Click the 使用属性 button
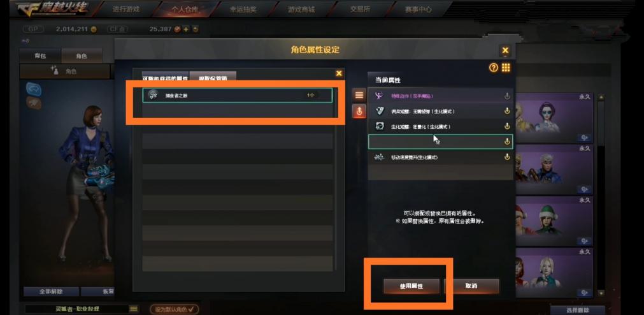The width and height of the screenshot is (644, 315). tap(411, 286)
